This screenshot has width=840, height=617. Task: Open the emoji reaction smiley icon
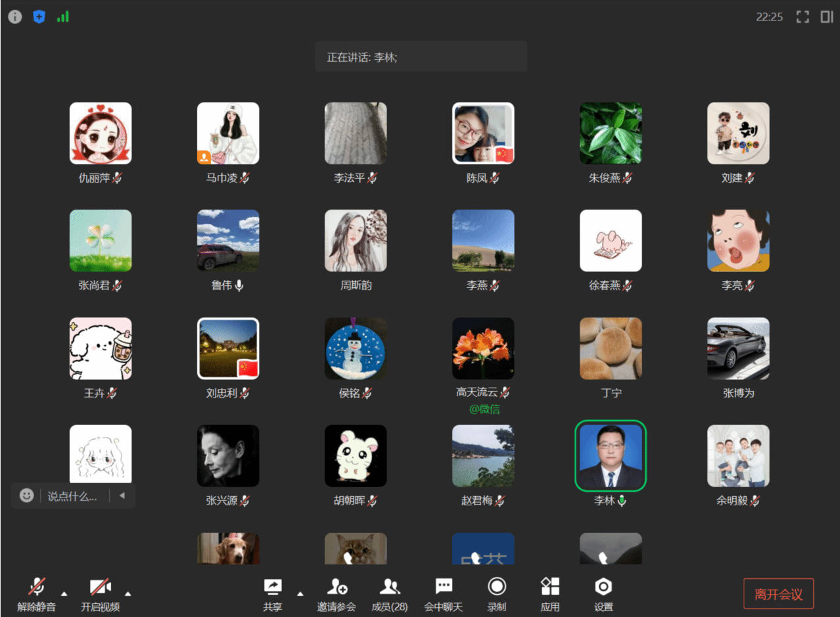pyautogui.click(x=26, y=495)
